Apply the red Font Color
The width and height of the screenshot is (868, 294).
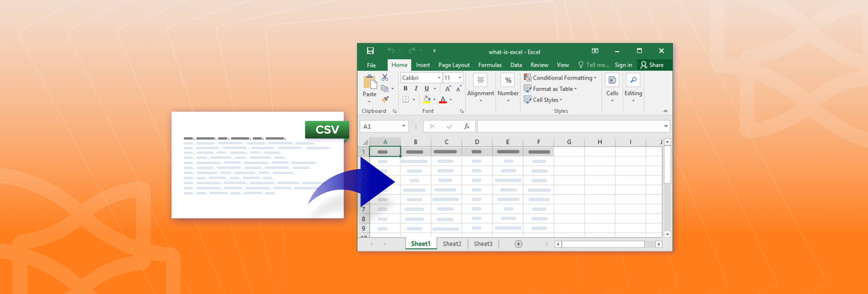click(x=443, y=100)
